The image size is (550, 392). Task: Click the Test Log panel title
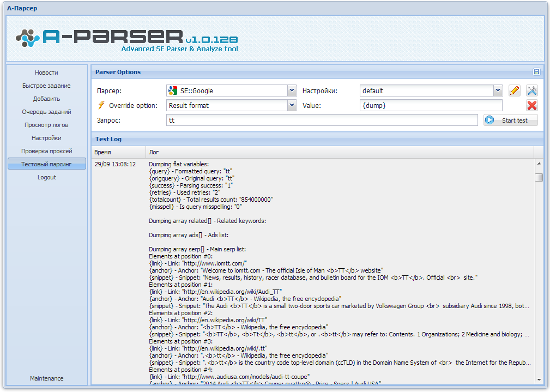point(108,139)
